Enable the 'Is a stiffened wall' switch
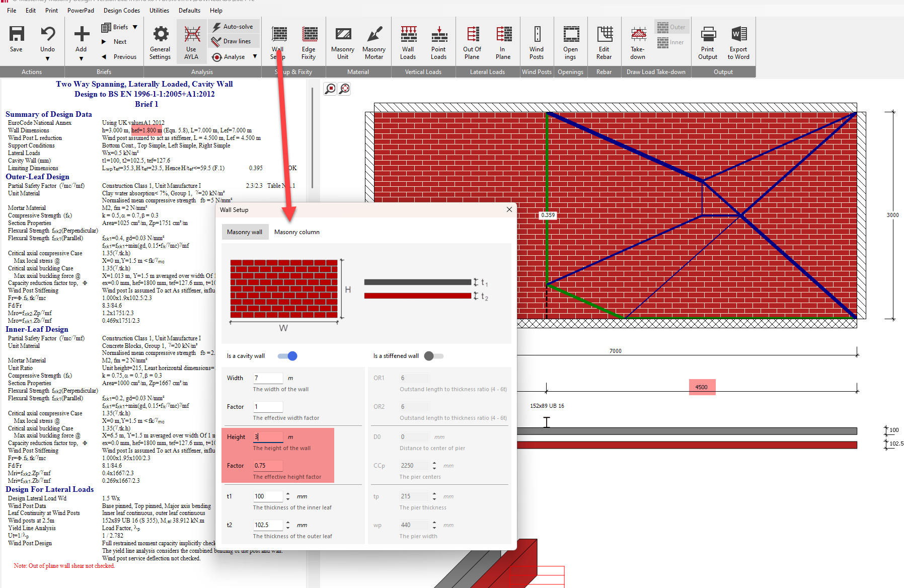904x588 pixels. (433, 356)
